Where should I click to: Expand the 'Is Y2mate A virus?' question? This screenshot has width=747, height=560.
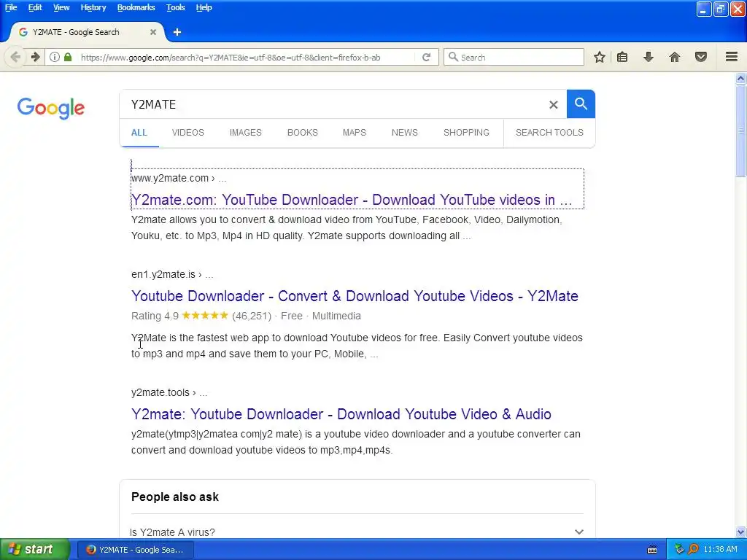click(357, 532)
